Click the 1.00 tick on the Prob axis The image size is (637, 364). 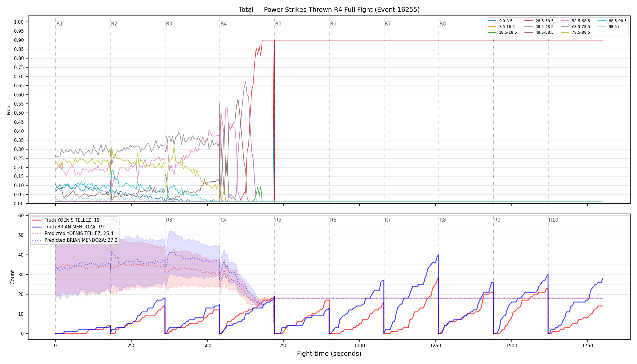tap(19, 22)
